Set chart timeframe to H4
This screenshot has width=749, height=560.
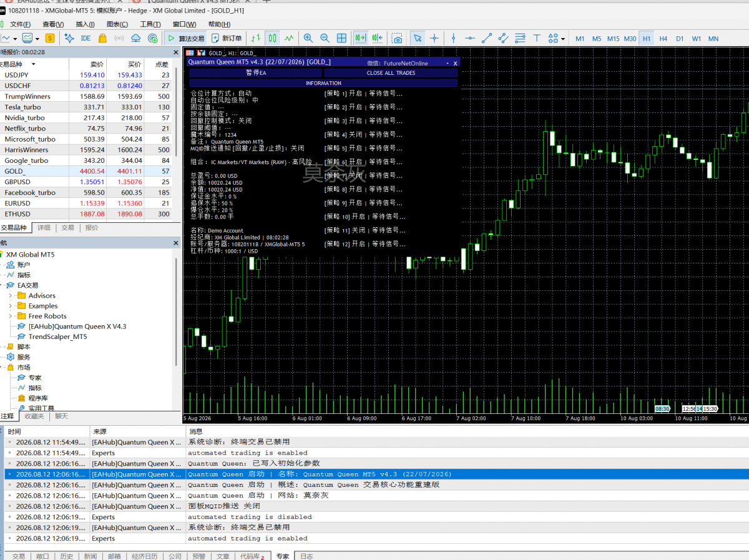(663, 39)
